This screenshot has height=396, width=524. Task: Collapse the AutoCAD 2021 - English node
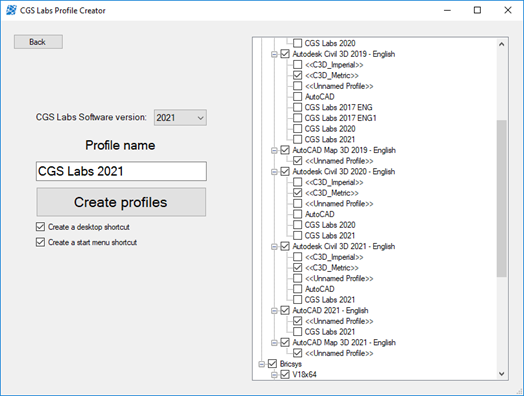click(274, 311)
